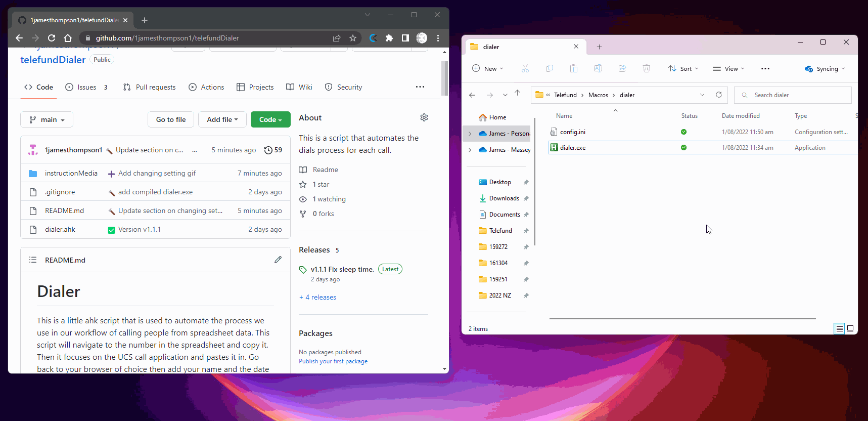868x421 pixels.
Task: Paste in Explorer toolbar
Action: [574, 68]
